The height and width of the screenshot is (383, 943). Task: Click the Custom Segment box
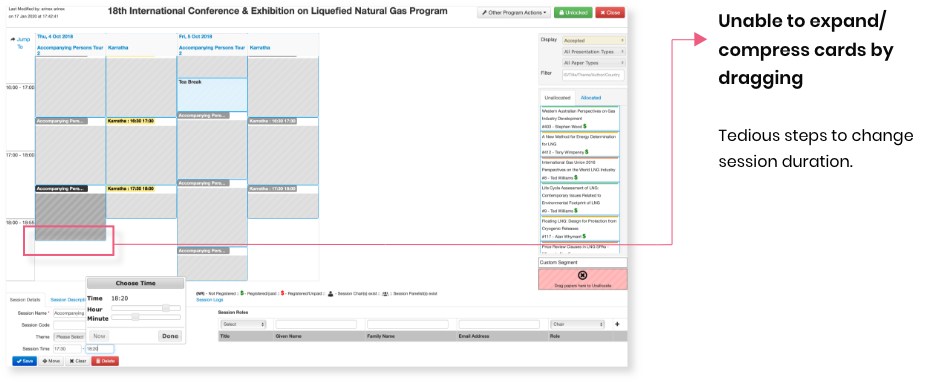582,263
